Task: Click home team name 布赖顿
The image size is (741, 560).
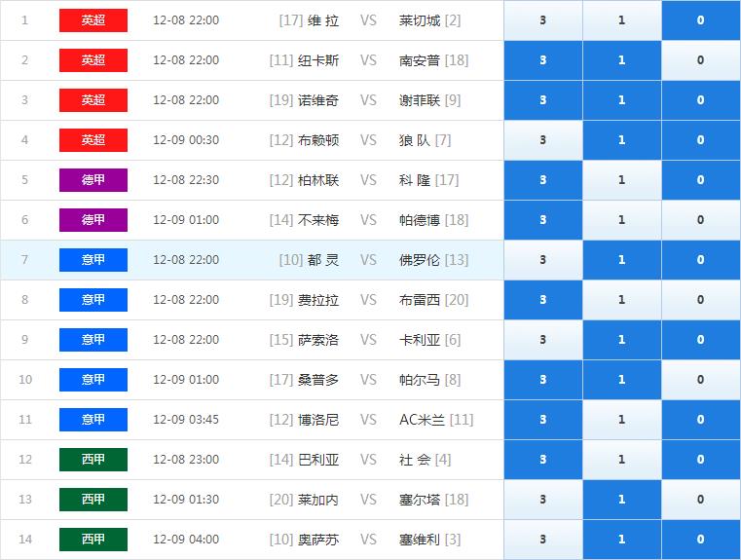Action: 318,140
